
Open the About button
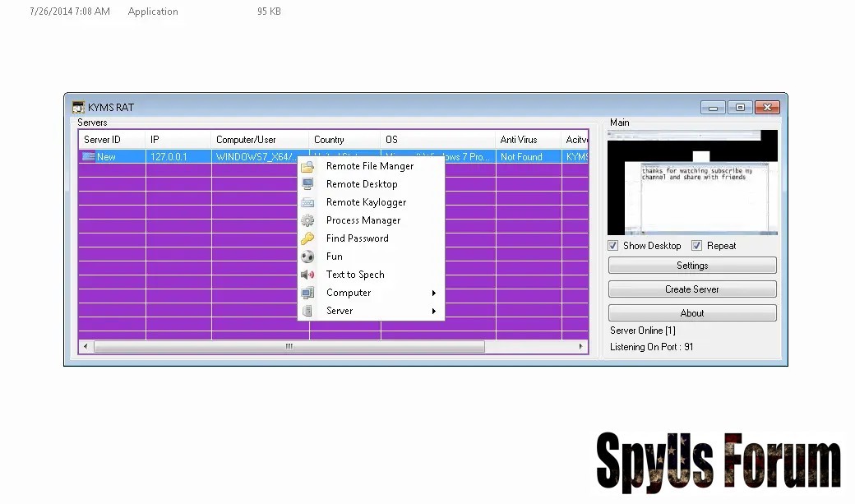[x=692, y=313]
